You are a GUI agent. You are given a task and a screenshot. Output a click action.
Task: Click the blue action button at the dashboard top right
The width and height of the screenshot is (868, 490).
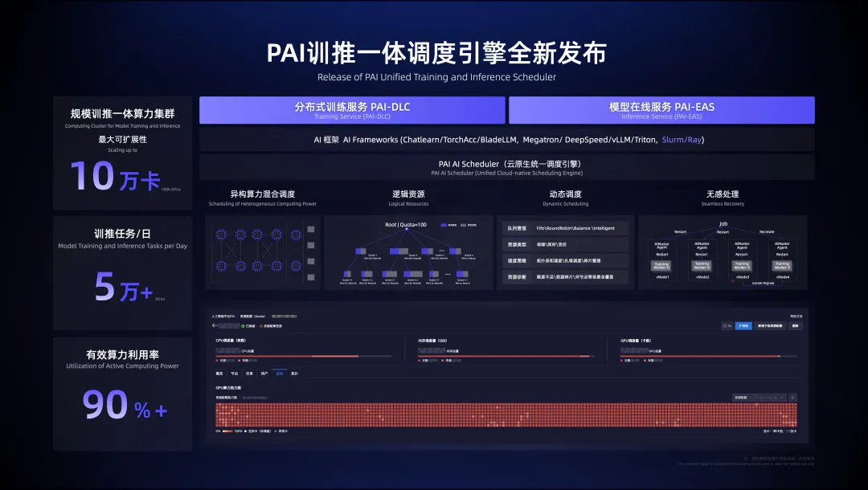744,326
